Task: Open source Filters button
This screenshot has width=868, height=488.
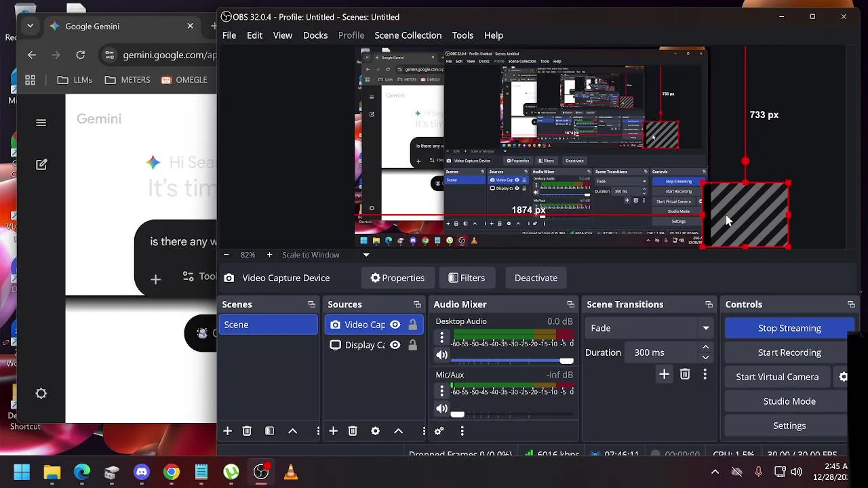Action: (467, 278)
